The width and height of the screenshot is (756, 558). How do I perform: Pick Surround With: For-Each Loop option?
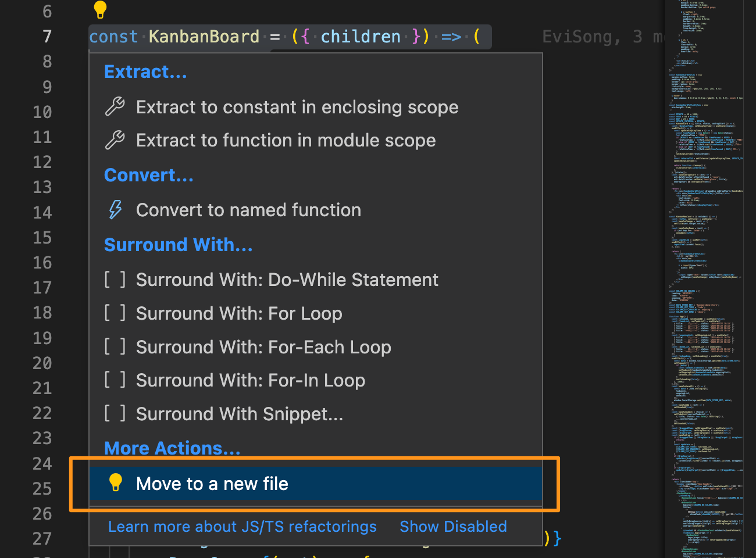[263, 347]
